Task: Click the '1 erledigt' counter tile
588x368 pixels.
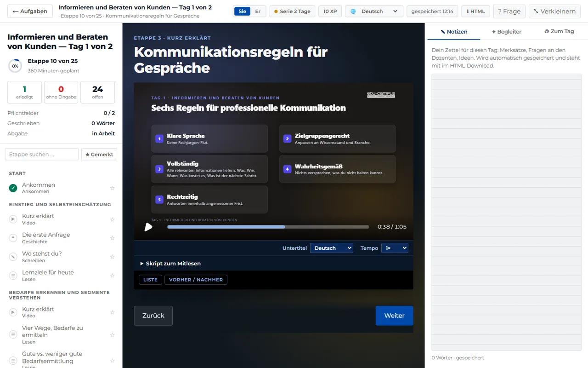Action: pyautogui.click(x=24, y=92)
